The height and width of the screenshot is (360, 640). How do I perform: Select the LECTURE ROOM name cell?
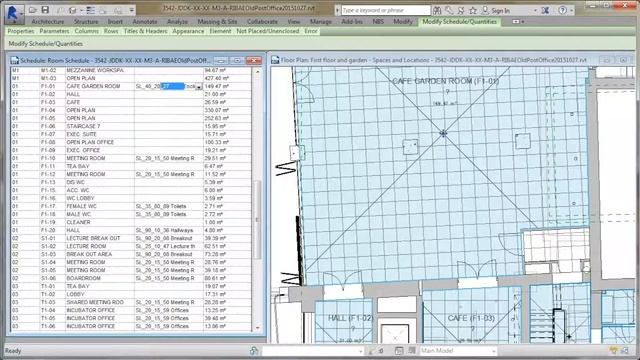(x=100, y=246)
